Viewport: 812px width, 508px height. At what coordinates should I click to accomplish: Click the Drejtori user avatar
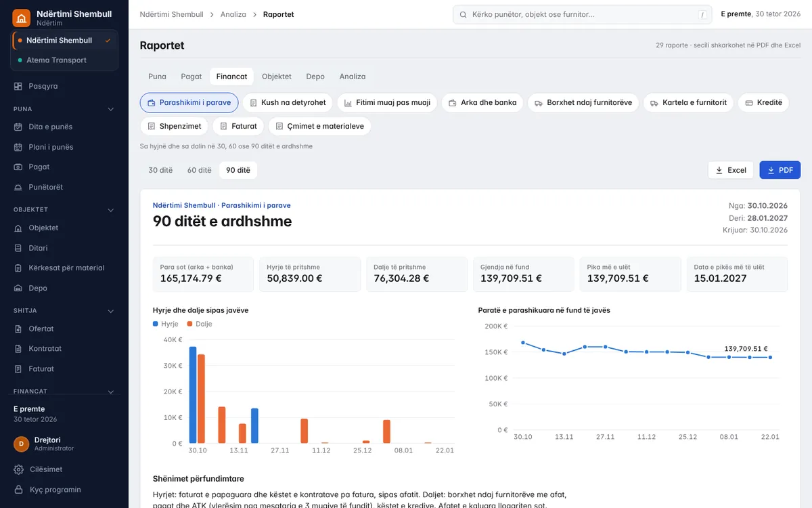(21, 444)
